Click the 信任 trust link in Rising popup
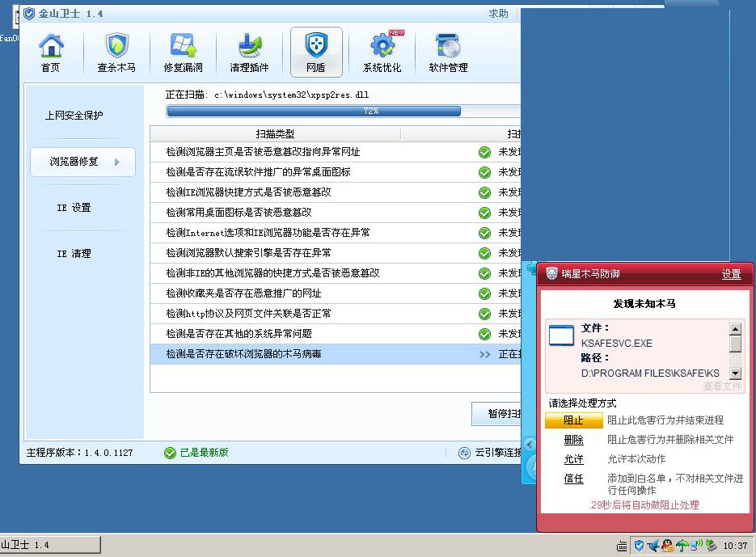 click(x=574, y=479)
